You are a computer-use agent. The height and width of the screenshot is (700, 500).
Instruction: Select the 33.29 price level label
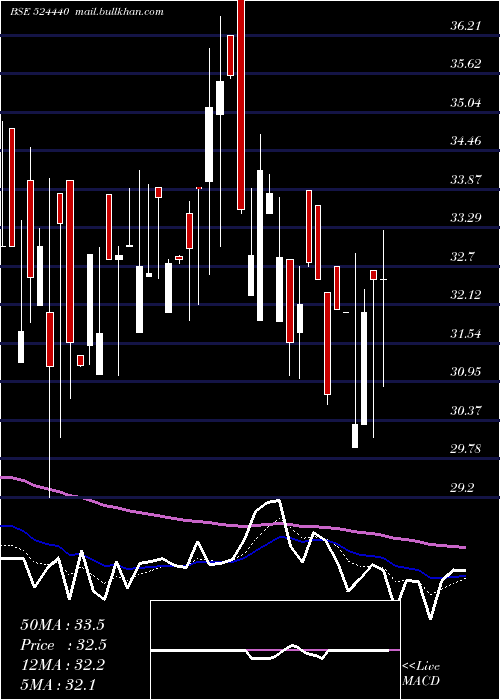pyautogui.click(x=466, y=218)
